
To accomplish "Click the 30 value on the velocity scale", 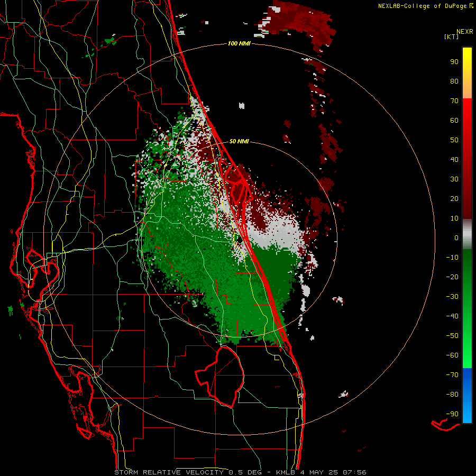I will click(x=454, y=179).
